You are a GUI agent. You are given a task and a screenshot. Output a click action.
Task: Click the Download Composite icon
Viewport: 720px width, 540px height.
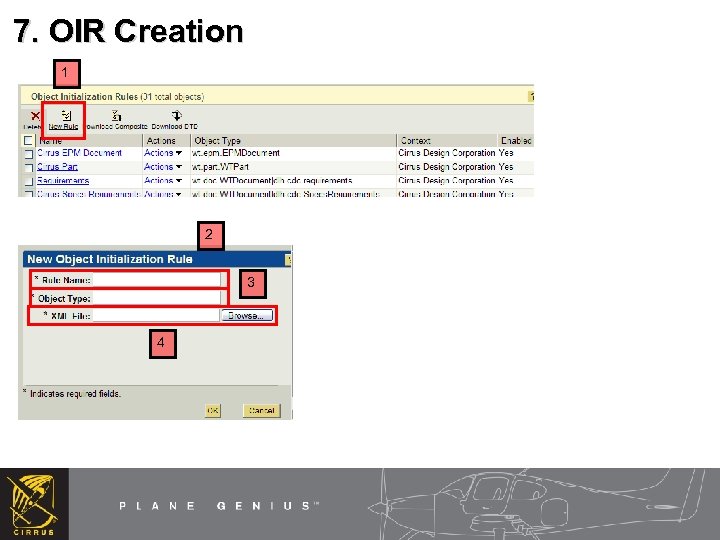coord(116,115)
